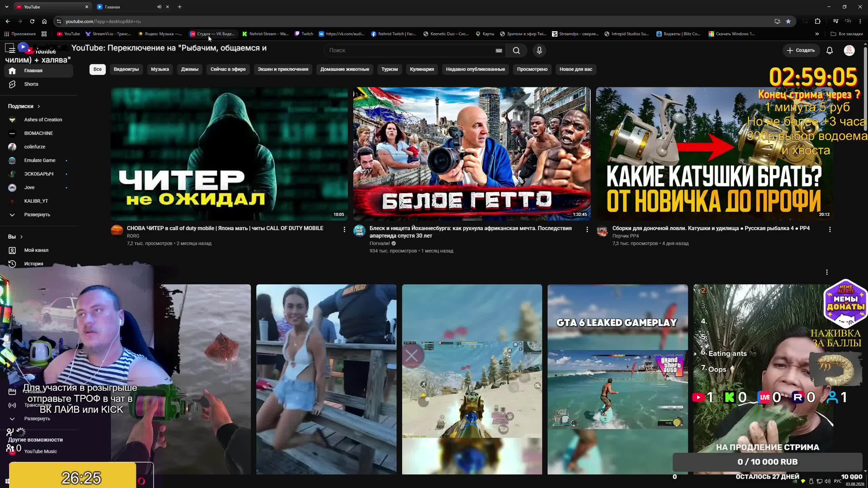
Task: Open the Погнали! channel avatar
Action: (x=359, y=230)
